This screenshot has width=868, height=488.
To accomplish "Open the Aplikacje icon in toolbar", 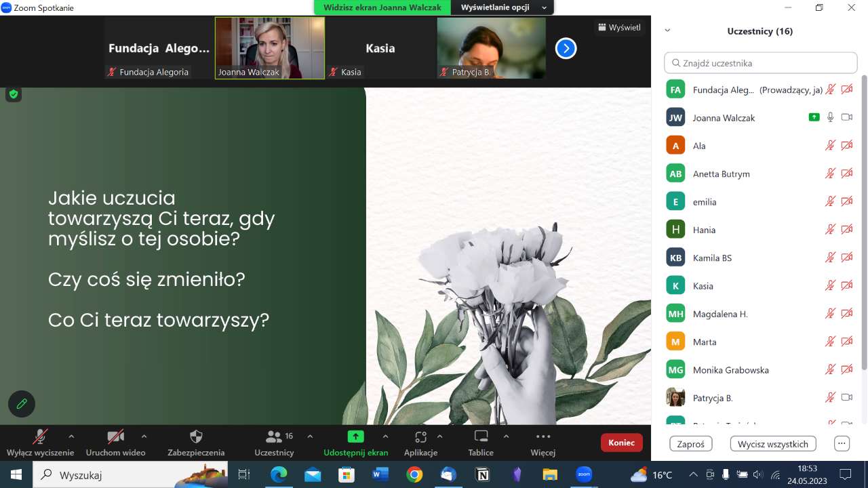I will coord(420,436).
